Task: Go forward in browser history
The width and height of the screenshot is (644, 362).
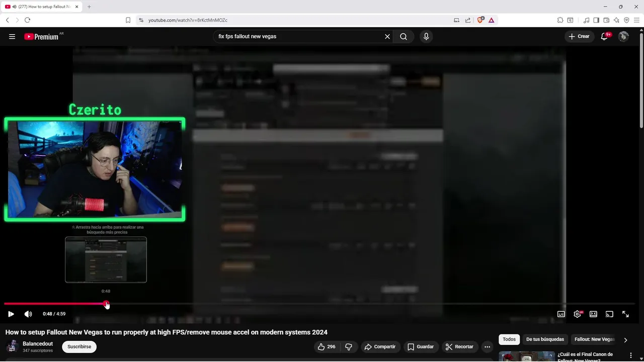Action: click(x=17, y=20)
